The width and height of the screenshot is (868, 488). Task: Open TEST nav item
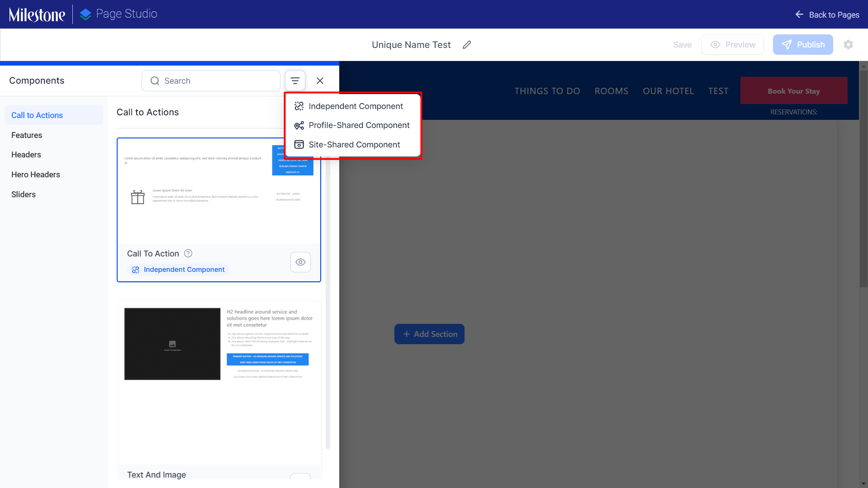point(718,91)
